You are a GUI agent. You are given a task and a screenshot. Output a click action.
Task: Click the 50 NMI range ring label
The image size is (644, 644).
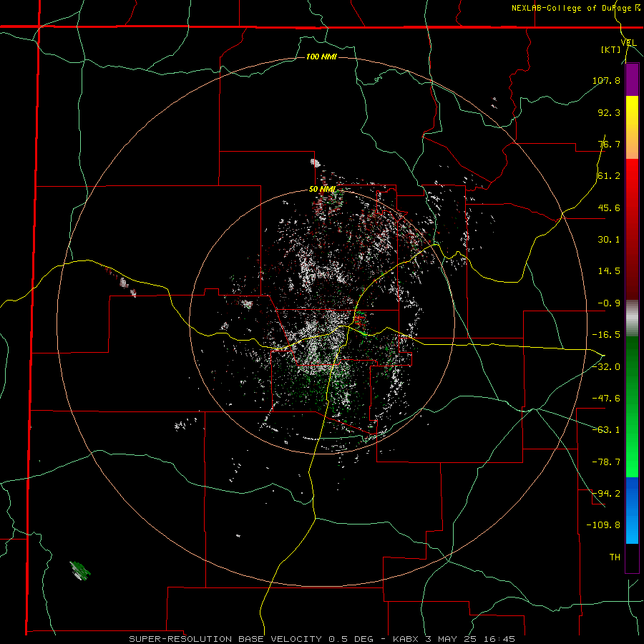[x=323, y=190]
